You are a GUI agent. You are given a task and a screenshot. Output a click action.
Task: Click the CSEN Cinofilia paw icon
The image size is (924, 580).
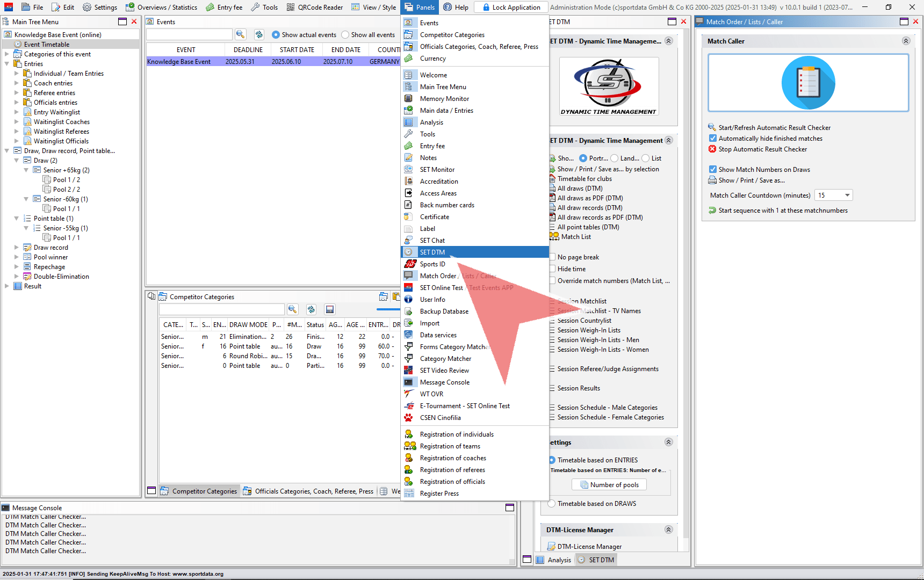409,418
